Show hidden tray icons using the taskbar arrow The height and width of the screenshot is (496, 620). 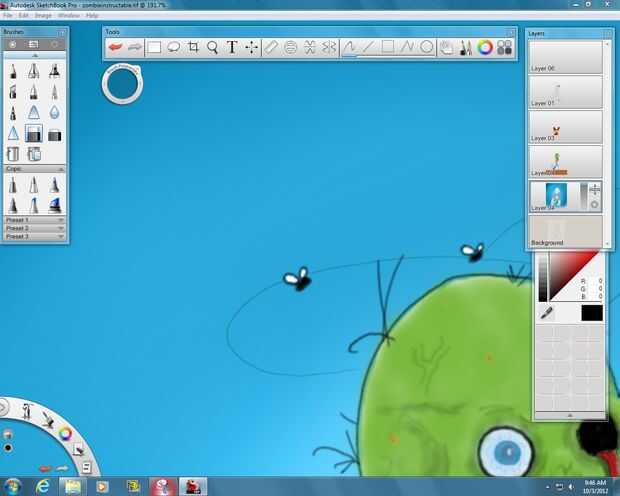pyautogui.click(x=548, y=487)
